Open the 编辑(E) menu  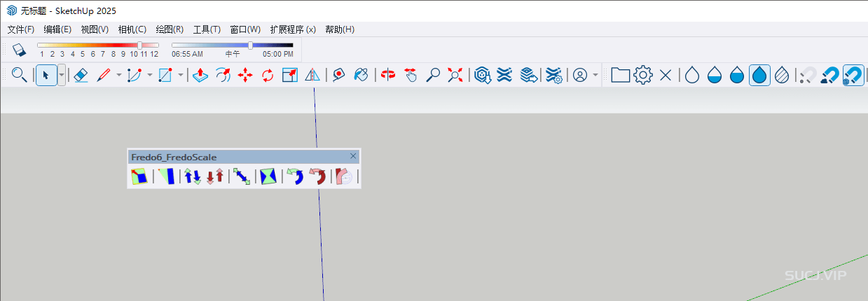tap(57, 29)
